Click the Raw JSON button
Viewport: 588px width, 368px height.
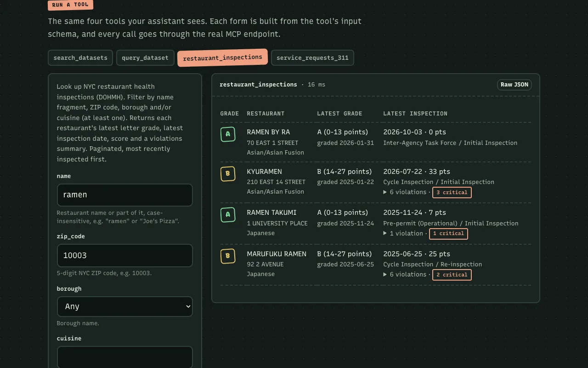coord(514,85)
